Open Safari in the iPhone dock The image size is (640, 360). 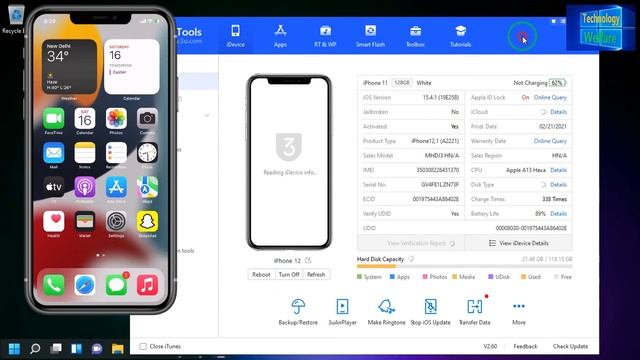pyautogui.click(x=85, y=285)
